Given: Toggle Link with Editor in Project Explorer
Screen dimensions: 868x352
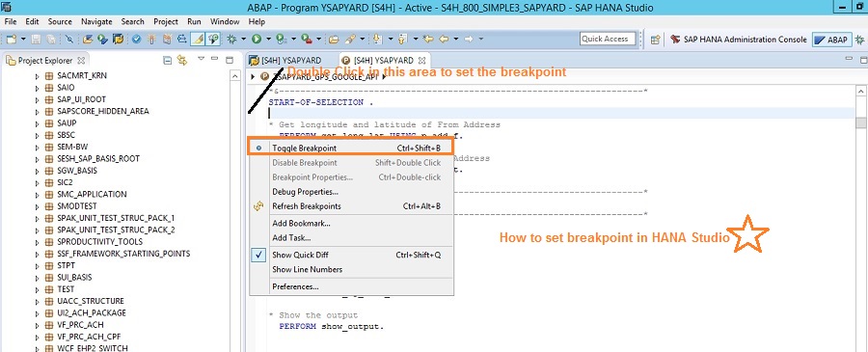Looking at the screenshot, I should tap(182, 61).
